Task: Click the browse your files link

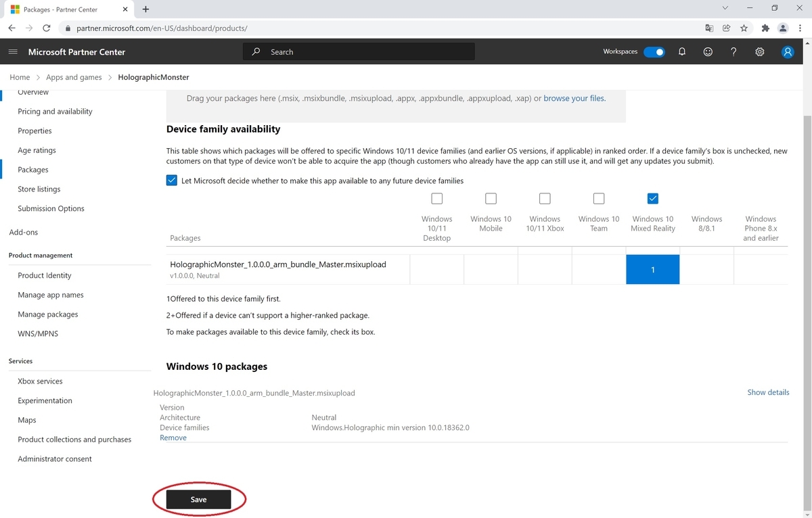Action: click(574, 98)
